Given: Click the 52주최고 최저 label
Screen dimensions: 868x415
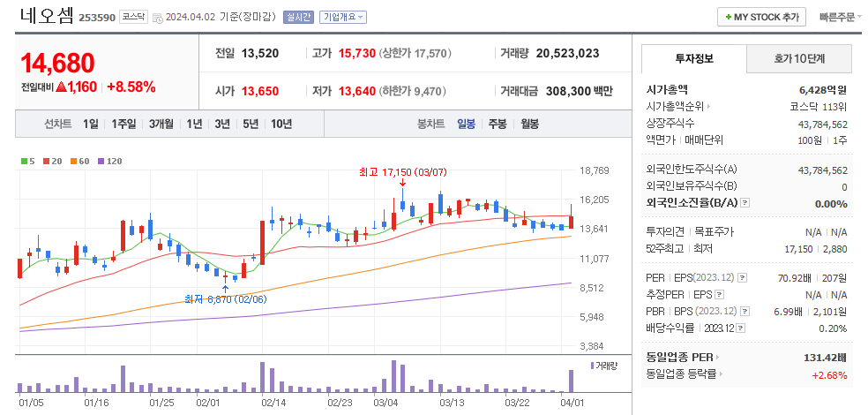Looking at the screenshot, I should pos(679,249).
